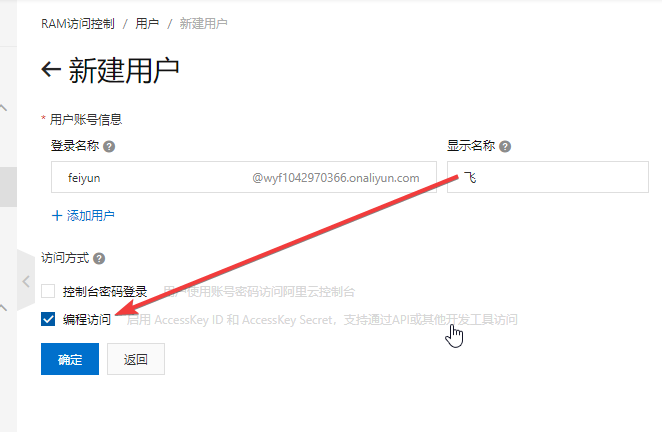Focus the 登录名称 input containing feiyun

(244, 177)
